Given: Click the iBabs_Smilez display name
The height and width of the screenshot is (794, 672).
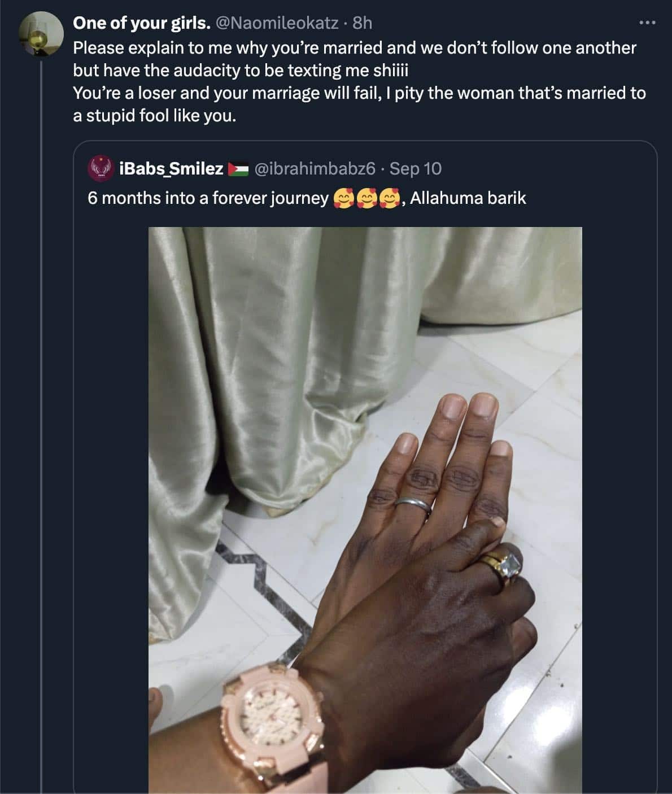Looking at the screenshot, I should coord(171,168).
